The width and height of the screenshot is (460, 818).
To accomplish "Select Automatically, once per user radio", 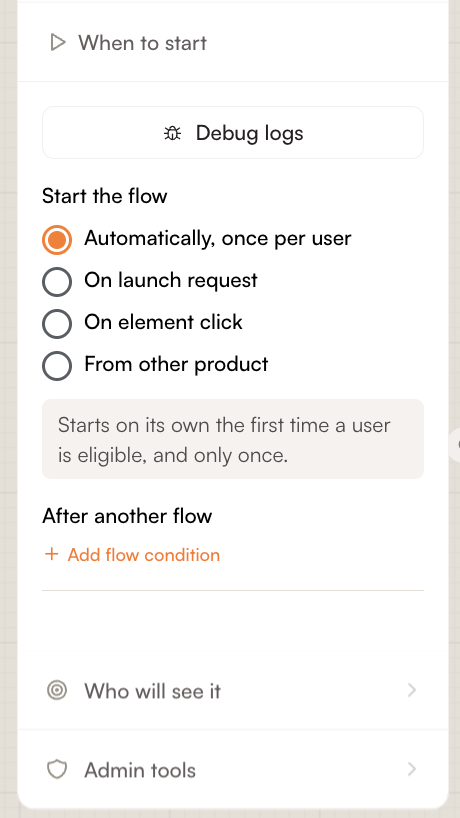I will (57, 239).
